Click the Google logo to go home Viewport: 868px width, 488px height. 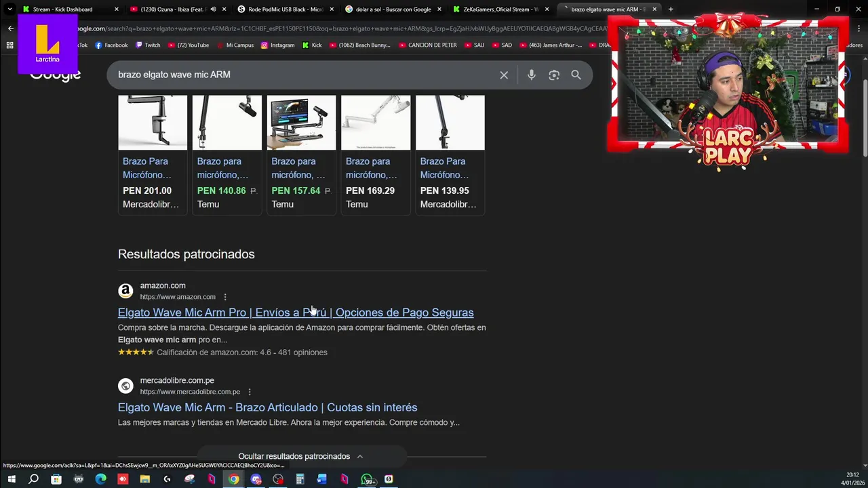55,75
